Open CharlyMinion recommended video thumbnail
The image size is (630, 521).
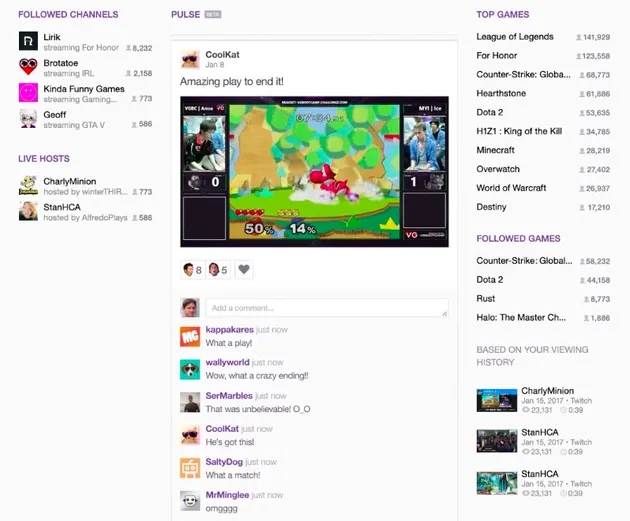(497, 400)
